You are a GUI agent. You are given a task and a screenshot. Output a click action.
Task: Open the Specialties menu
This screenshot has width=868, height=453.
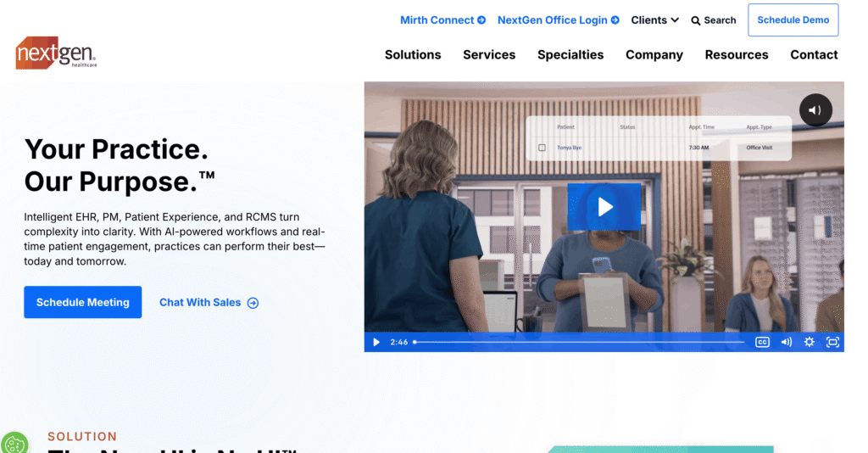coord(570,55)
